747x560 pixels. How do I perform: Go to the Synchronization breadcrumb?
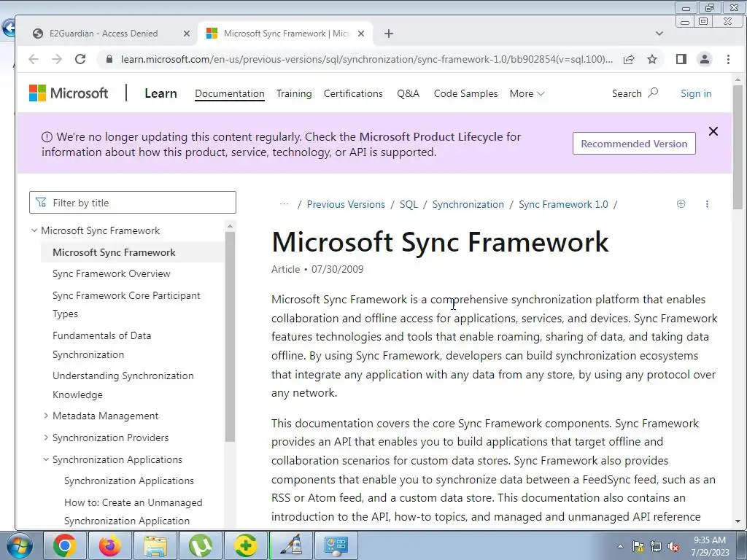pos(468,204)
